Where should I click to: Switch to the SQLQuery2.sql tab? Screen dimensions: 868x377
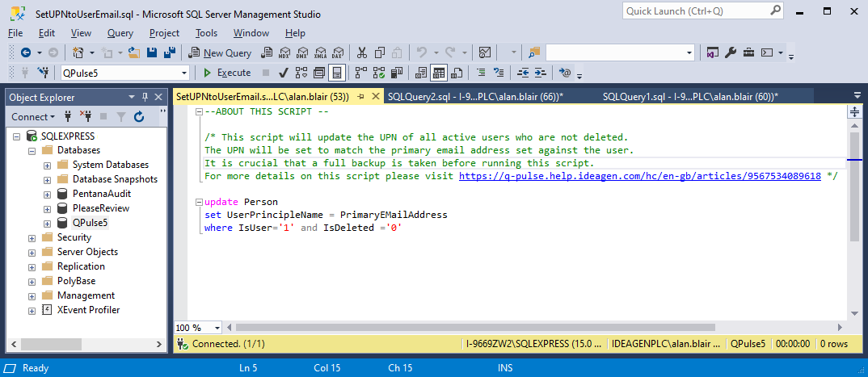point(475,97)
